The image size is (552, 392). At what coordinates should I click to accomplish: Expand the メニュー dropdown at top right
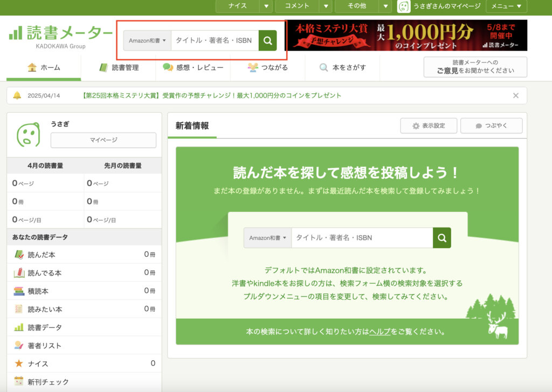coord(506,6)
